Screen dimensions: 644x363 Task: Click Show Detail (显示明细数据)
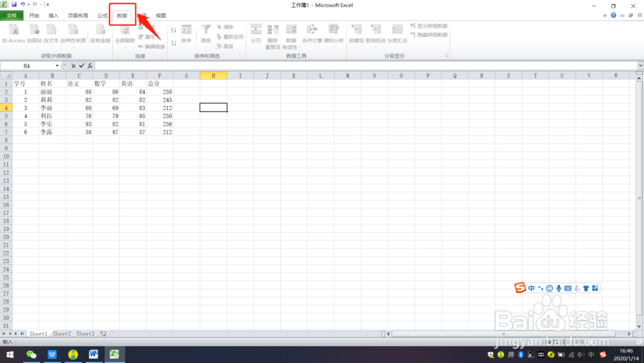(x=429, y=26)
